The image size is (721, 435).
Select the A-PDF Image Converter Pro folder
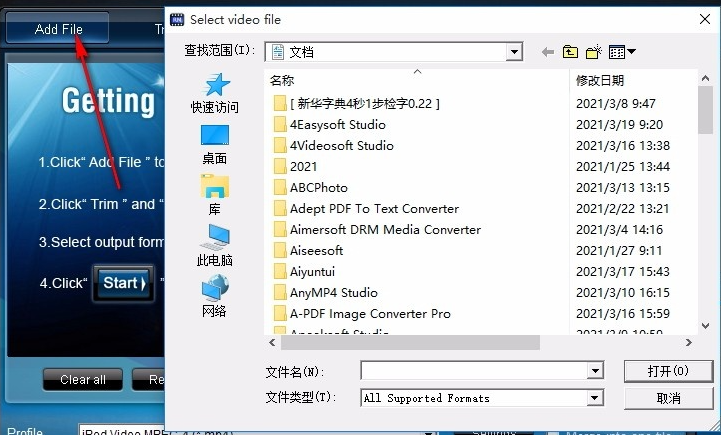[362, 314]
